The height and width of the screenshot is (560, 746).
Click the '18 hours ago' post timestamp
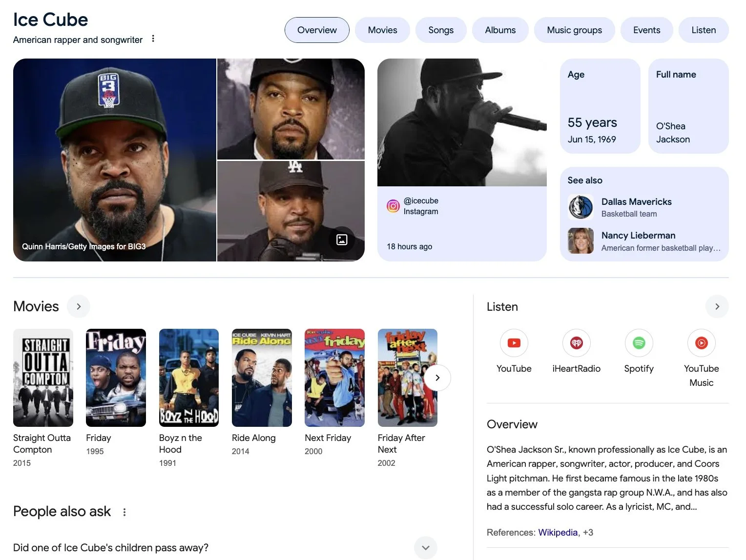409,247
